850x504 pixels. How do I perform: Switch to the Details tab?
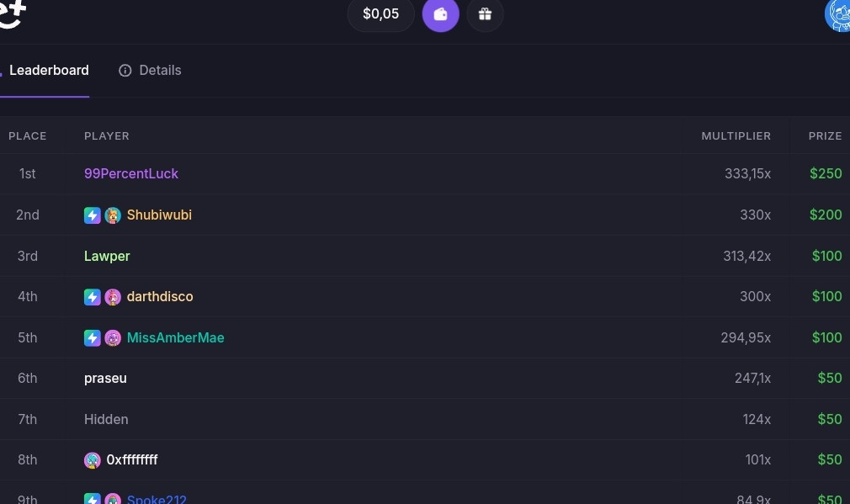(150, 71)
